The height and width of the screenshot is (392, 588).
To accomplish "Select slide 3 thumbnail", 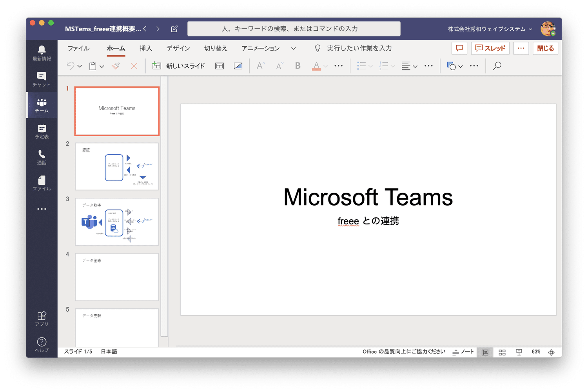I will (117, 222).
